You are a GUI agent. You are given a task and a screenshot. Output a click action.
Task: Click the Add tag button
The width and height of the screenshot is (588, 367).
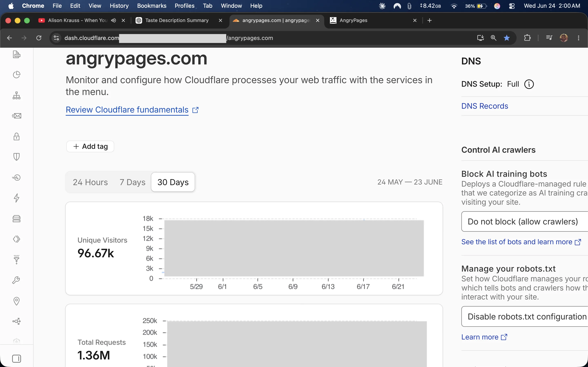[90, 146]
